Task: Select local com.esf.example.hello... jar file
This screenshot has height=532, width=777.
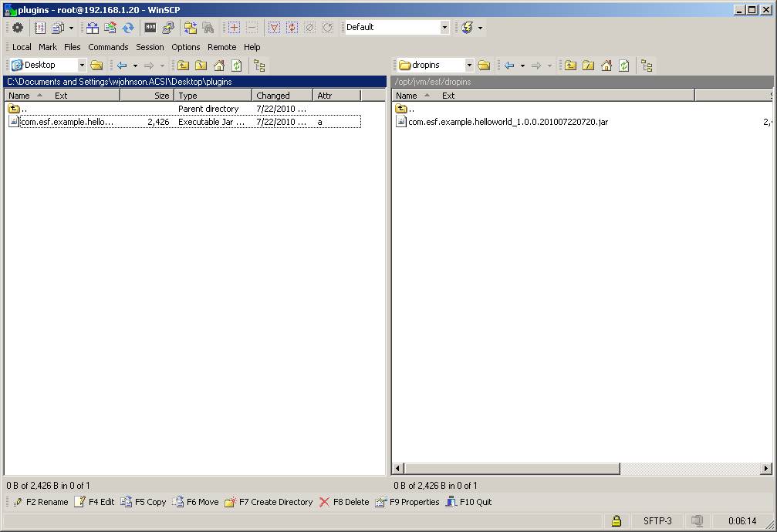Action: [184, 122]
